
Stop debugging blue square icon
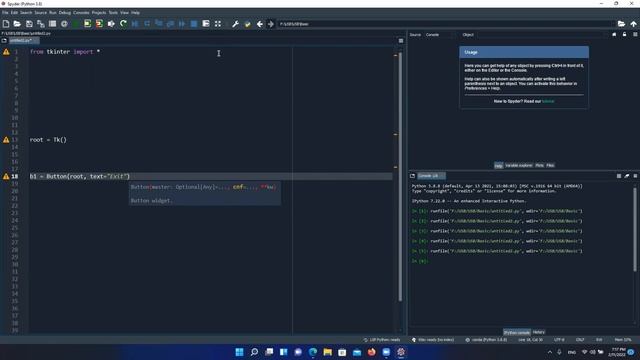194,24
